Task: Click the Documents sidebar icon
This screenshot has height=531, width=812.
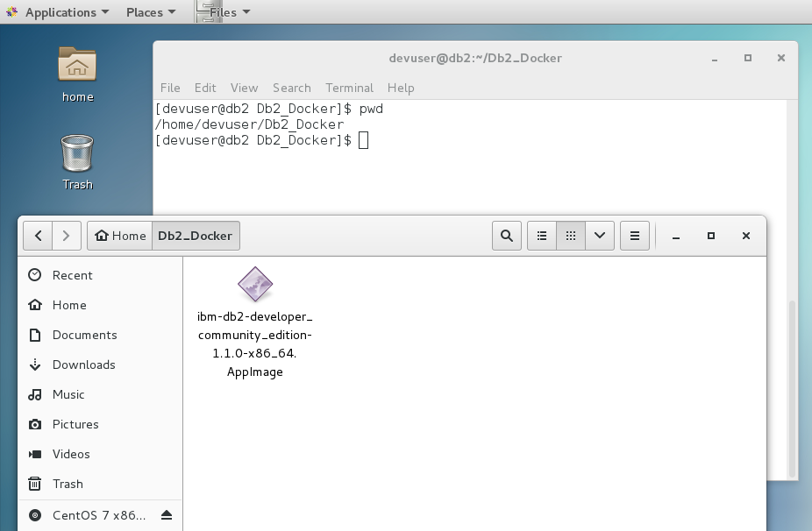Action: (35, 336)
